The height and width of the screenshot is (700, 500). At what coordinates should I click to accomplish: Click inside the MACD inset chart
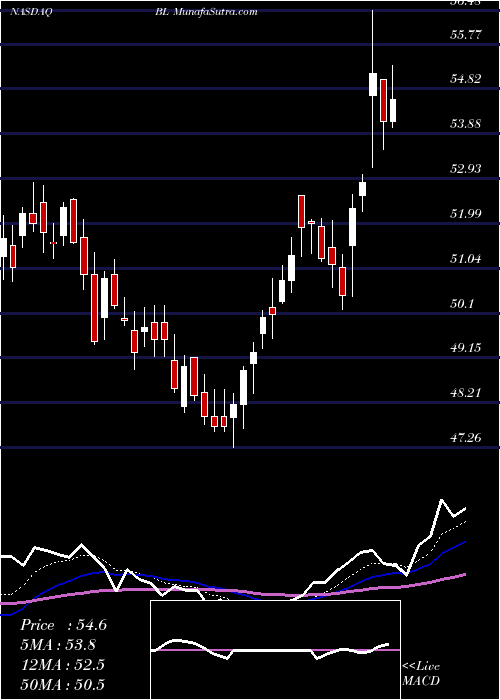tap(275, 650)
